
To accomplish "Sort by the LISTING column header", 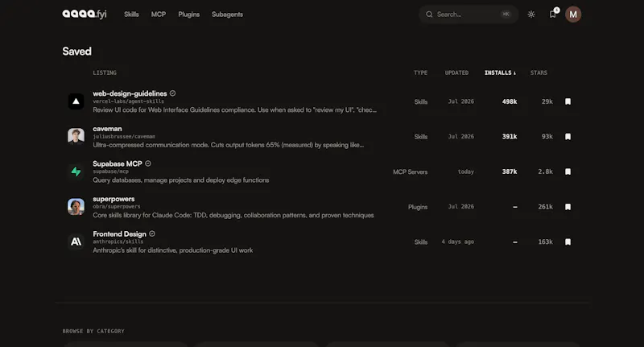I will (105, 72).
